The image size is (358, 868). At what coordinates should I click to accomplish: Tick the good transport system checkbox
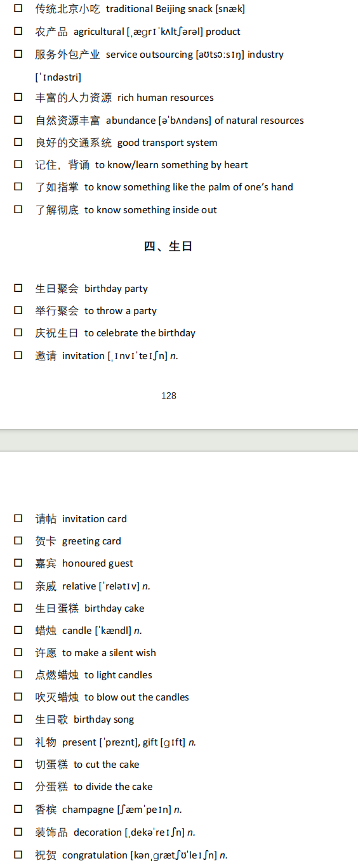(18, 142)
